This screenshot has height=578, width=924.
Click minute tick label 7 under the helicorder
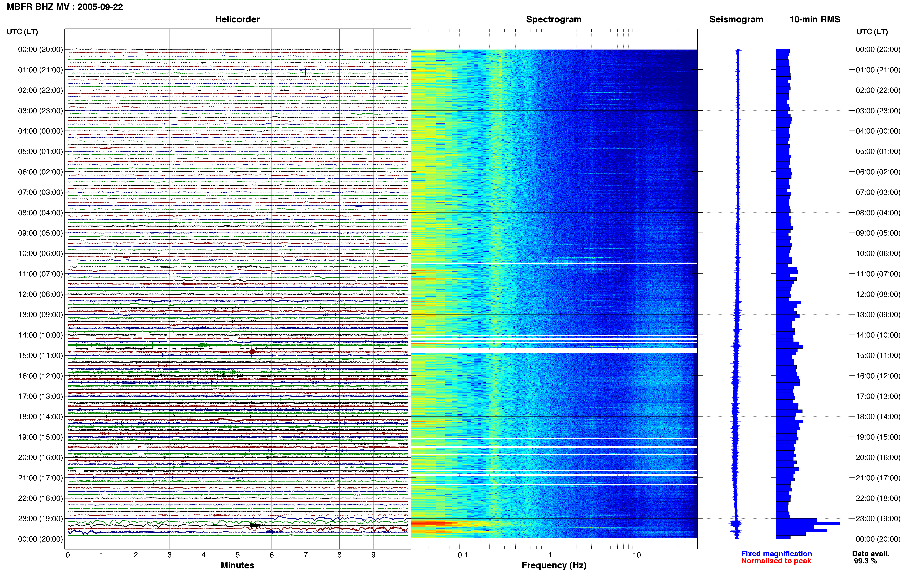306,555
